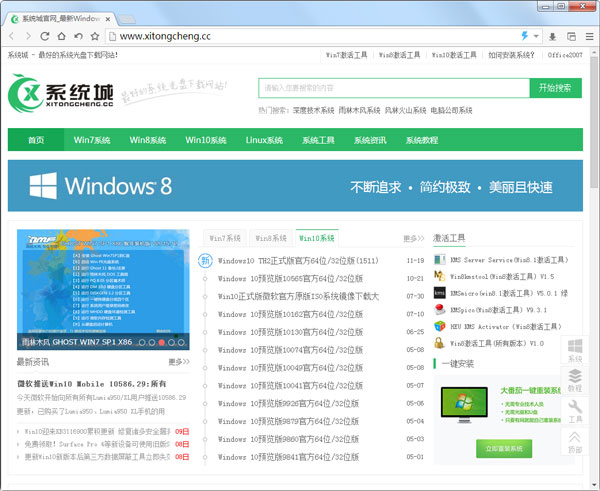Click floating sidebar 系统 Windows icon
Image resolution: width=600 pixels, height=491 pixels.
[575, 351]
